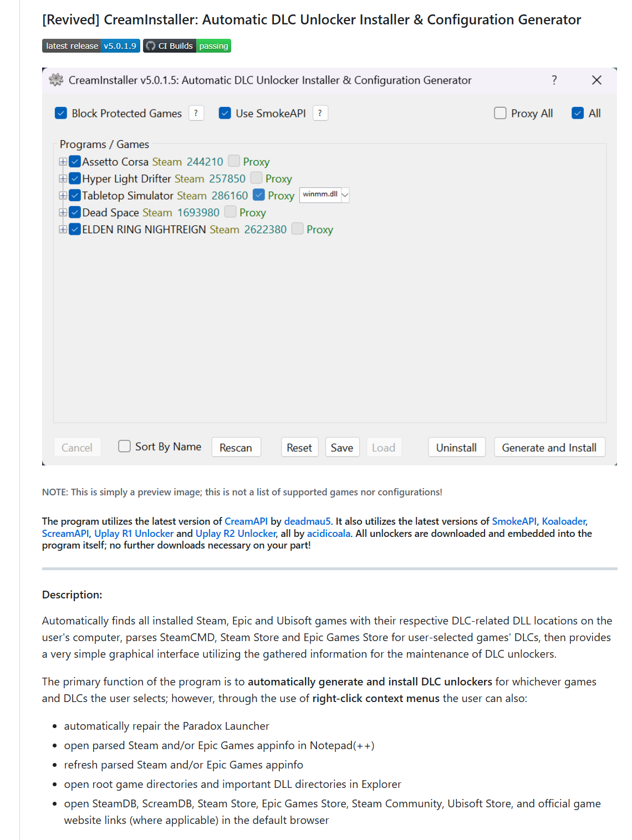Open help for Use SmokeAPI

pyautogui.click(x=320, y=113)
